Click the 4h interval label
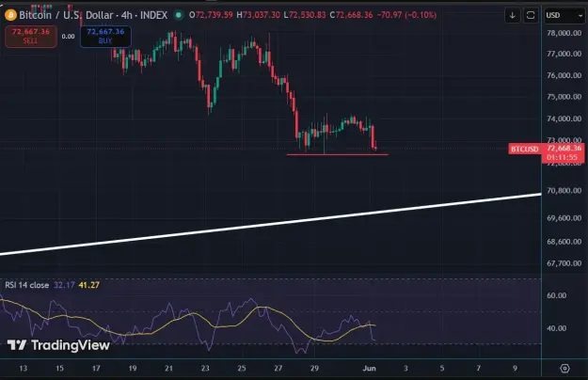Viewport: 588px width, 380px height. [x=127, y=15]
